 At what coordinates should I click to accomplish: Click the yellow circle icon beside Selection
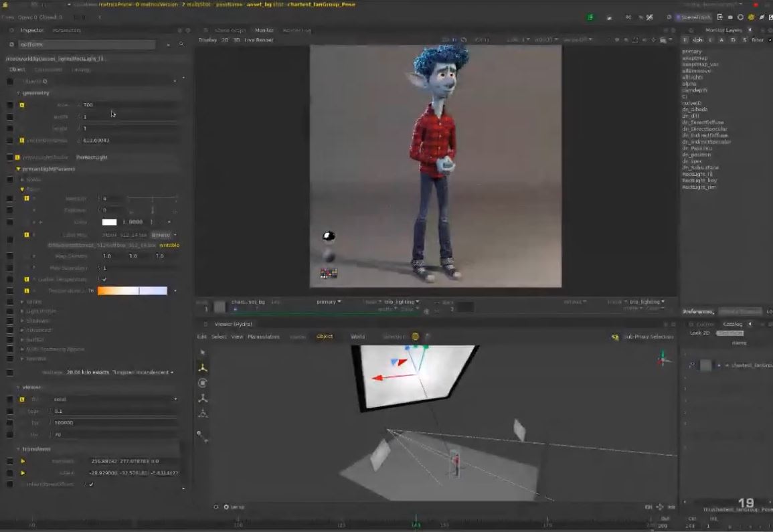pos(416,336)
